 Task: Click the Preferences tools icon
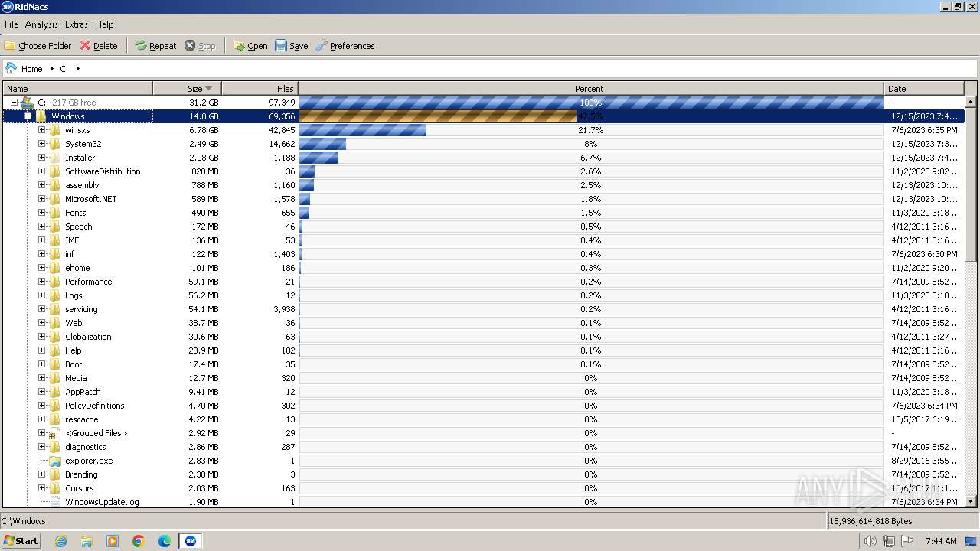tap(322, 46)
